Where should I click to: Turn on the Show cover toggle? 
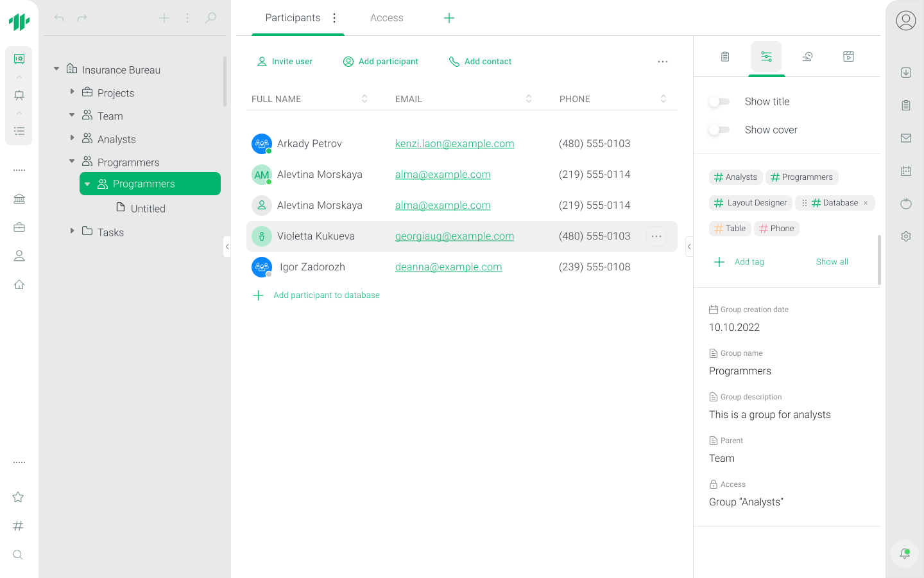tap(719, 130)
